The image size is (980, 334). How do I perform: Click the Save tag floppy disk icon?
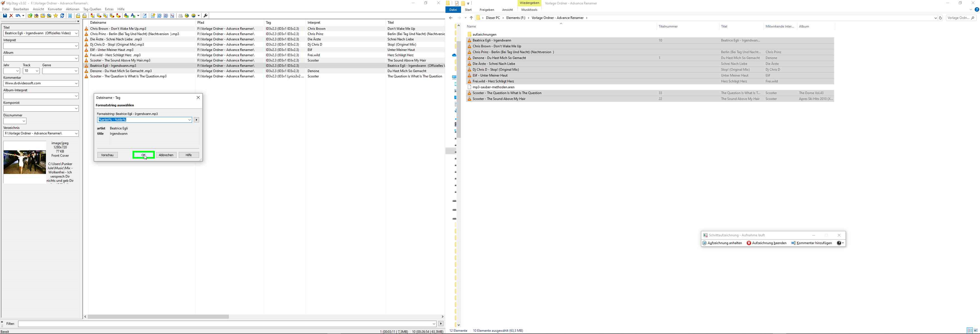point(5,16)
